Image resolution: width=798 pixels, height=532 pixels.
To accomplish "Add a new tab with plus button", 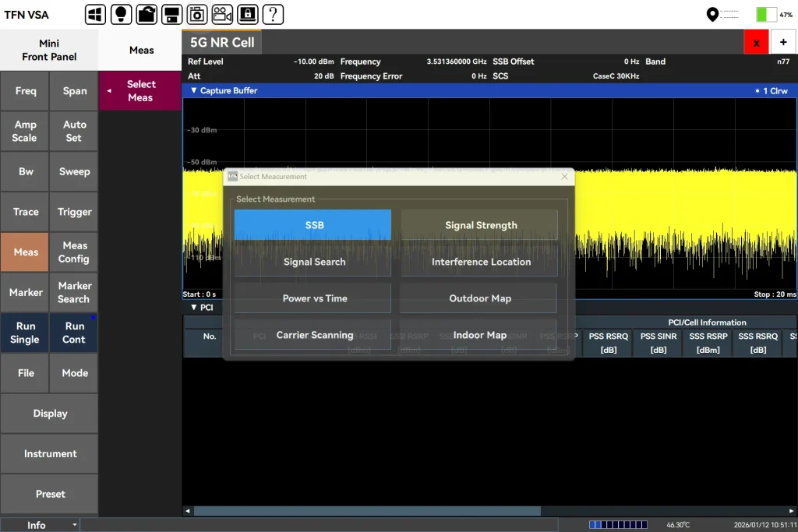I will point(783,43).
